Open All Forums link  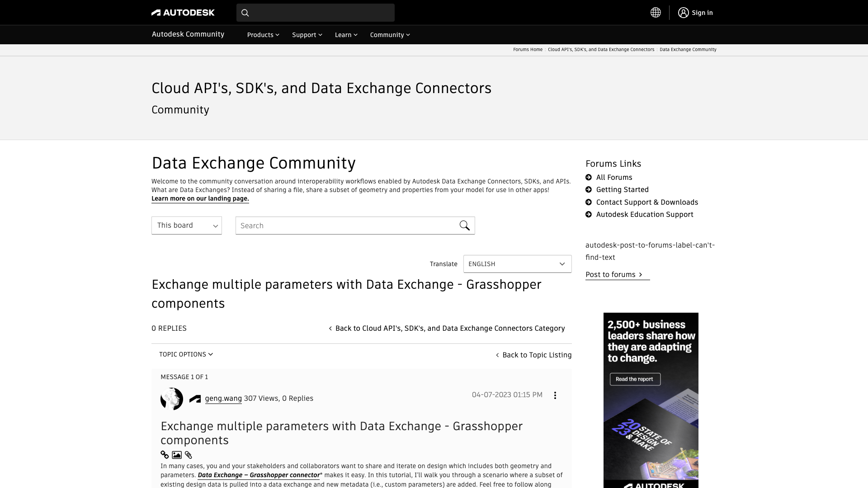[x=614, y=178]
